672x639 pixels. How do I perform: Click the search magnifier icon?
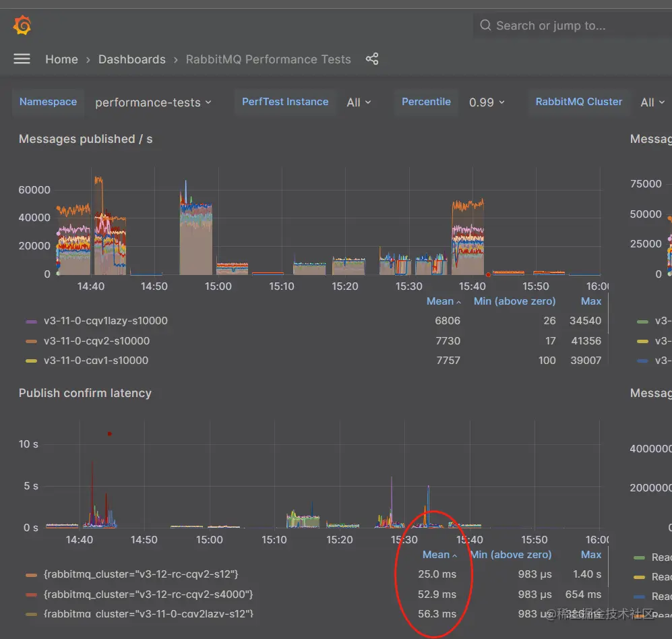pyautogui.click(x=485, y=26)
